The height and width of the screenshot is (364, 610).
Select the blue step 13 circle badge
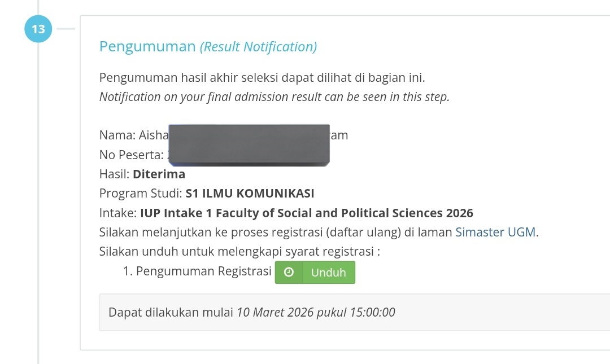coord(38,29)
